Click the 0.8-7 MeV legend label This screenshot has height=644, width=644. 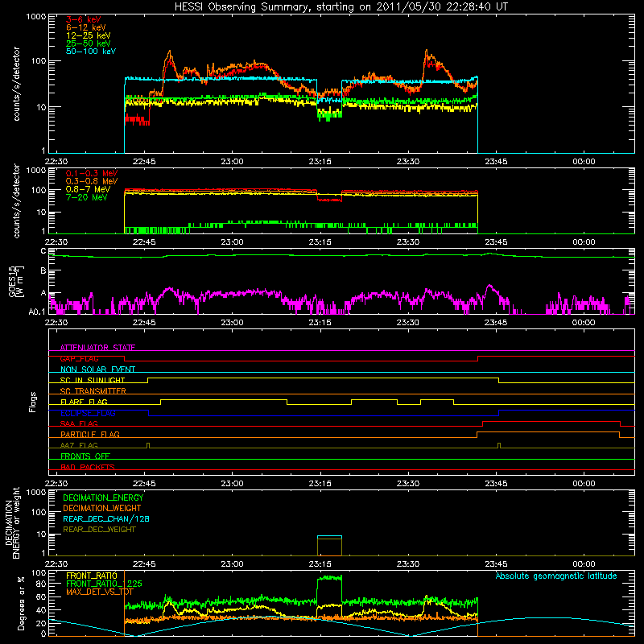coord(88,189)
